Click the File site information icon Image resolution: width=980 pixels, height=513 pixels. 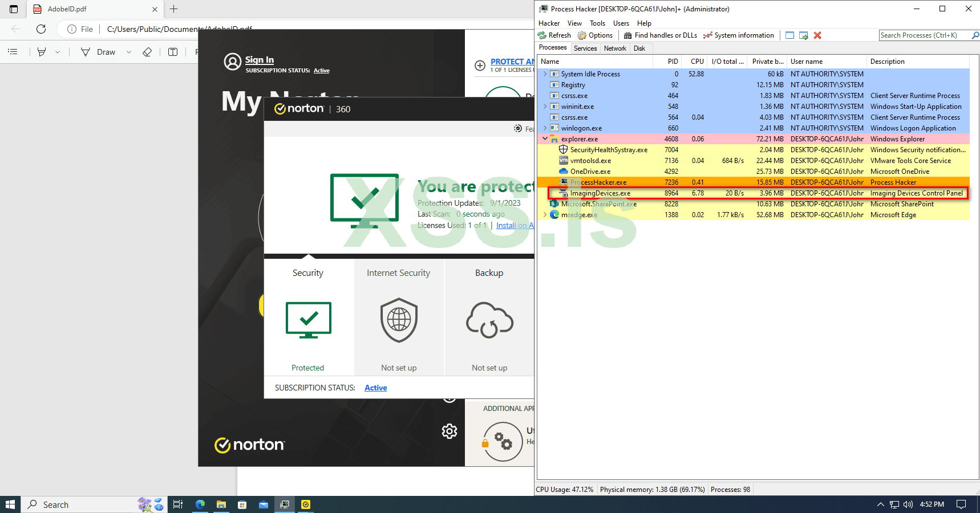pos(80,29)
